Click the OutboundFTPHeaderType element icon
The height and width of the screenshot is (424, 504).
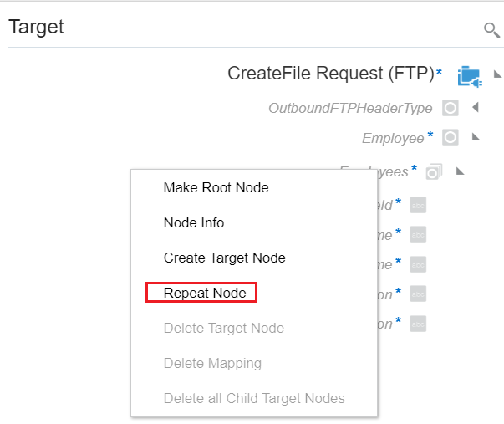tap(451, 108)
